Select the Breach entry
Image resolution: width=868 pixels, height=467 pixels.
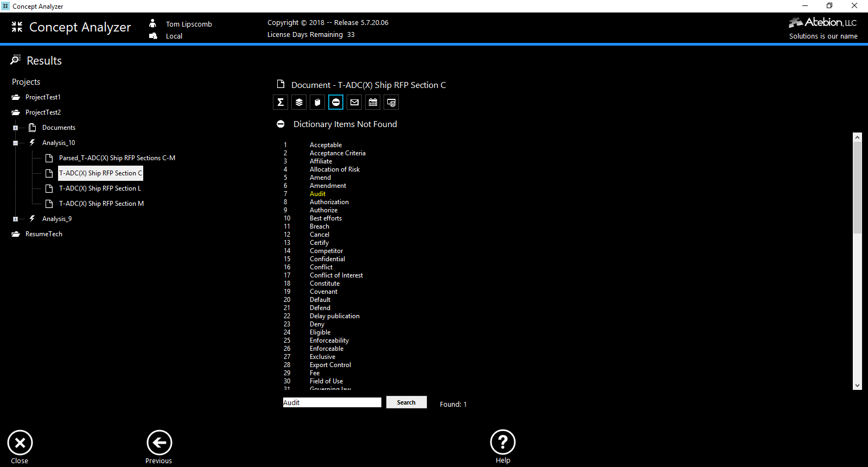pyautogui.click(x=320, y=226)
